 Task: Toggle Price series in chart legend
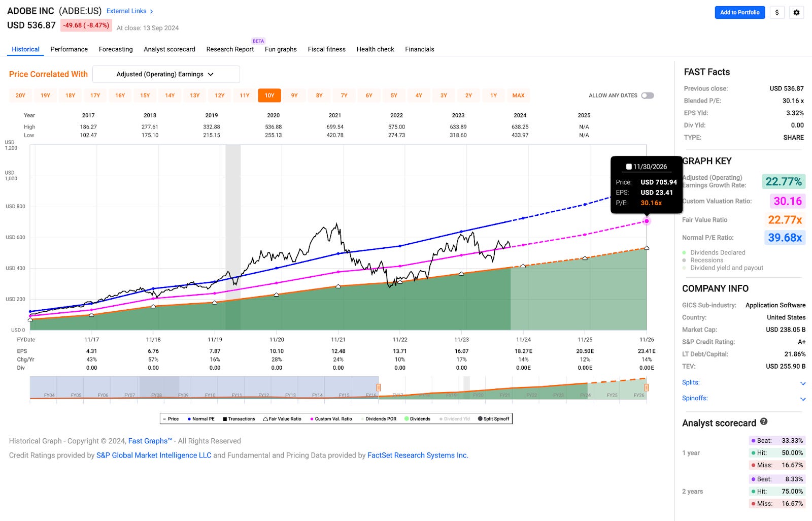(171, 419)
